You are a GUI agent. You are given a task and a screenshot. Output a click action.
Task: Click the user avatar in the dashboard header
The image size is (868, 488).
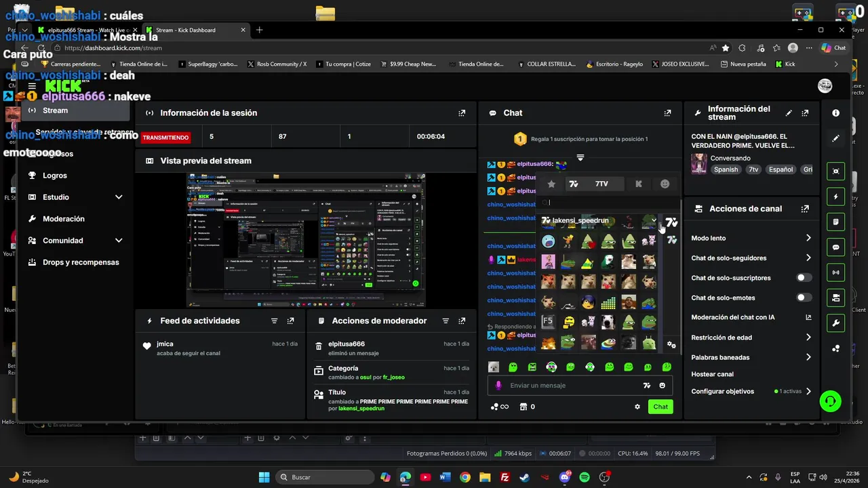[825, 85]
